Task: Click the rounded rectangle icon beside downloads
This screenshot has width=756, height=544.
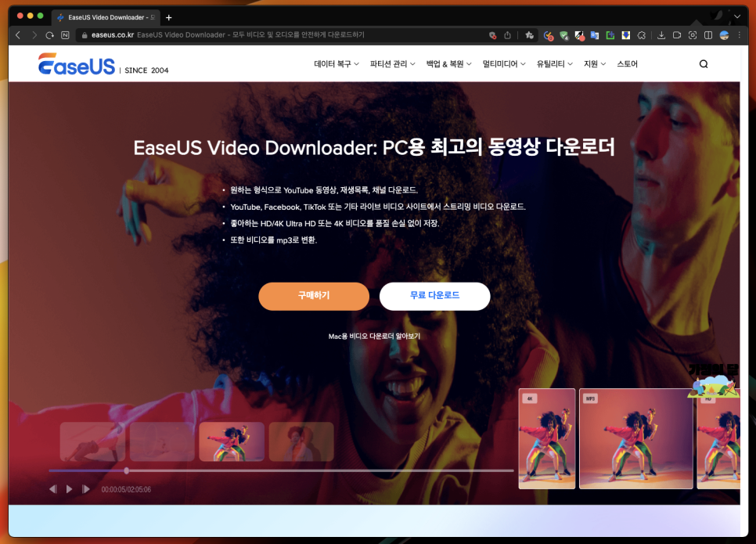Action: point(677,35)
